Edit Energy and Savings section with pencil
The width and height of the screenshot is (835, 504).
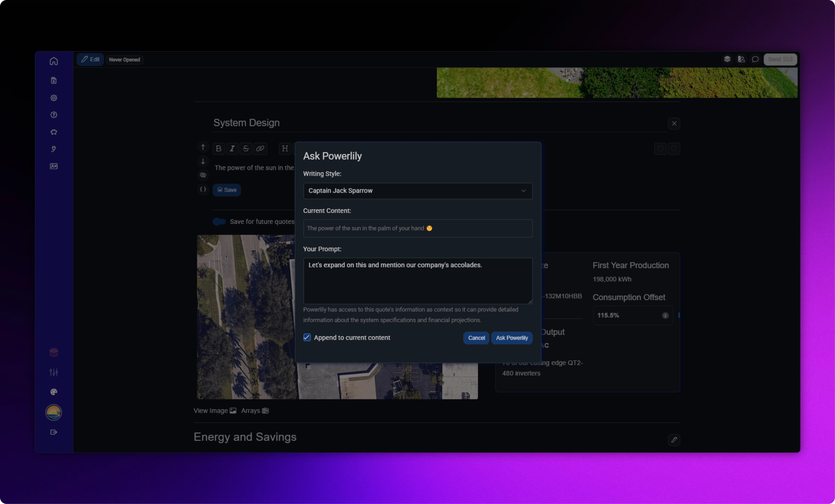tap(674, 440)
